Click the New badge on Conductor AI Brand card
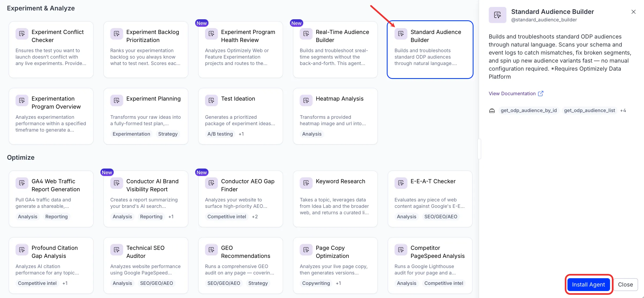Viewport: 644px width, 298px height. [107, 173]
